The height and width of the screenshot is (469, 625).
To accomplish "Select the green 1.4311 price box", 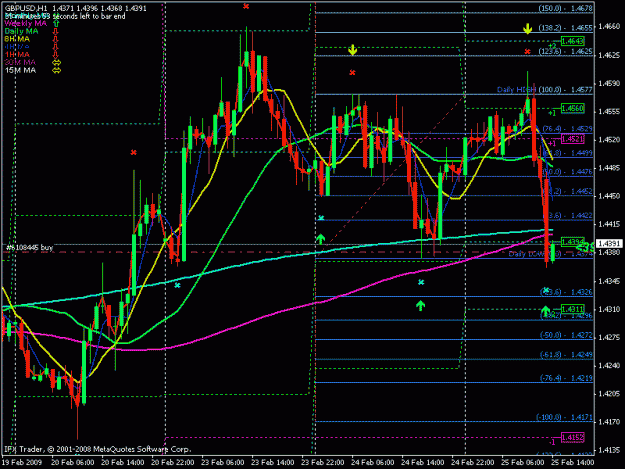I will tap(573, 309).
